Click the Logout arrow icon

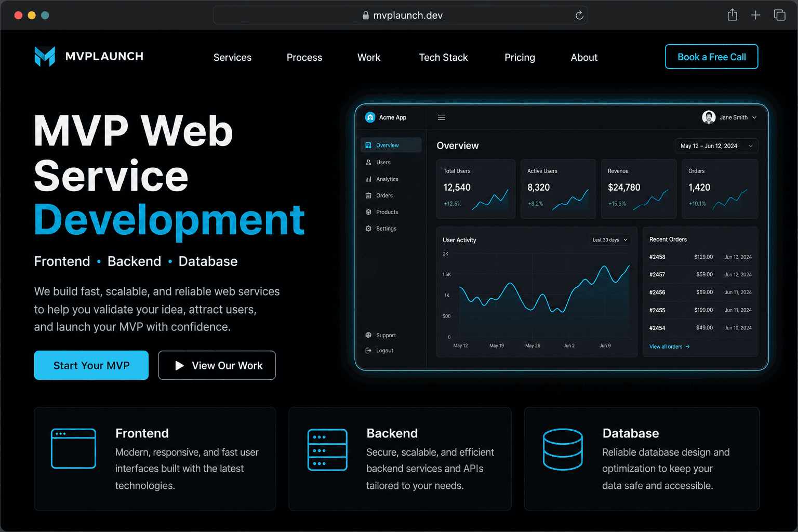368,351
